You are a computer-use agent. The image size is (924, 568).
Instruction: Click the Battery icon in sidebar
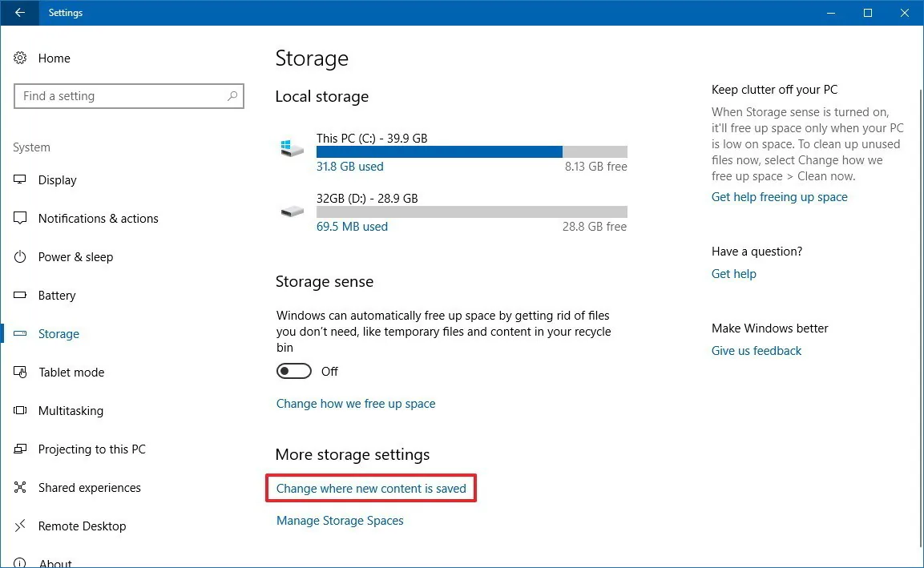tap(20, 295)
